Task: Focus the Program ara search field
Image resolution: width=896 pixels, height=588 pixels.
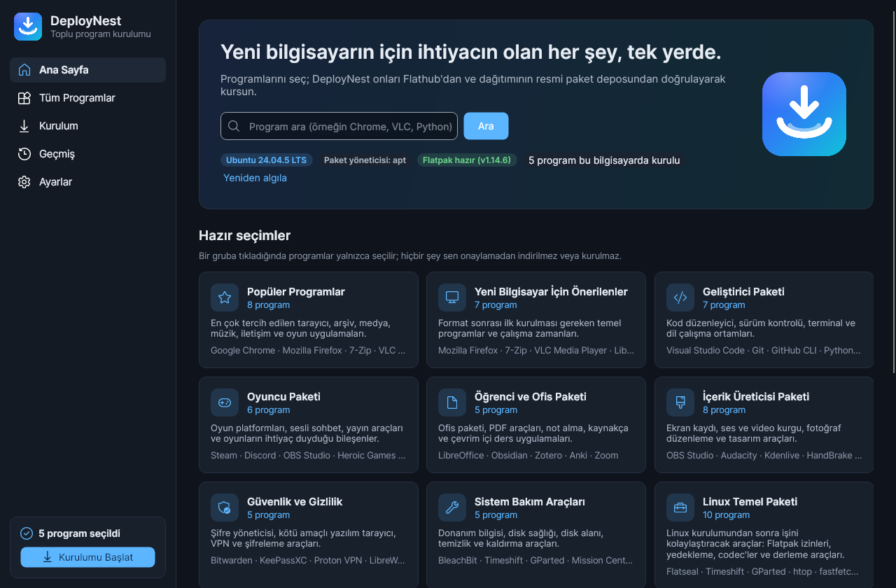Action: (x=339, y=126)
